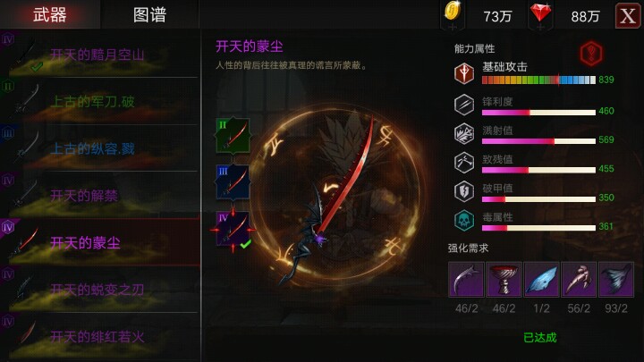The width and height of the screenshot is (644, 362).
Task: Click the 毒属性 skull icon
Action: (464, 221)
